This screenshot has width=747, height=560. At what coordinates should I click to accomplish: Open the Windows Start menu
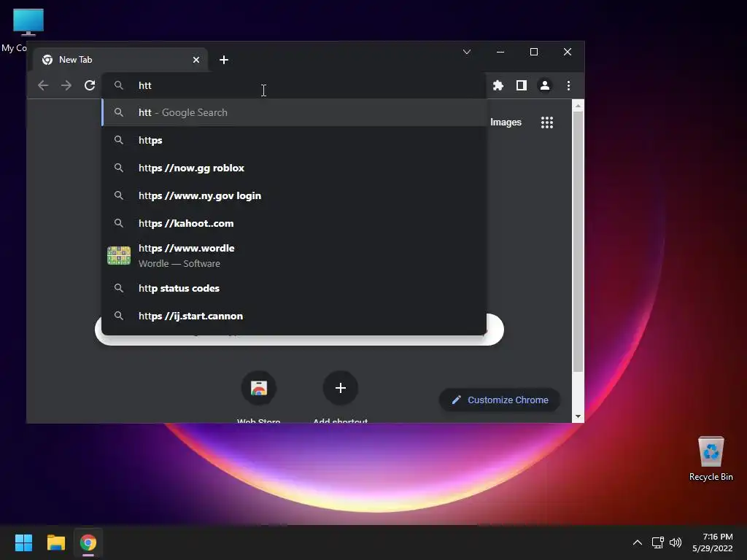point(23,542)
